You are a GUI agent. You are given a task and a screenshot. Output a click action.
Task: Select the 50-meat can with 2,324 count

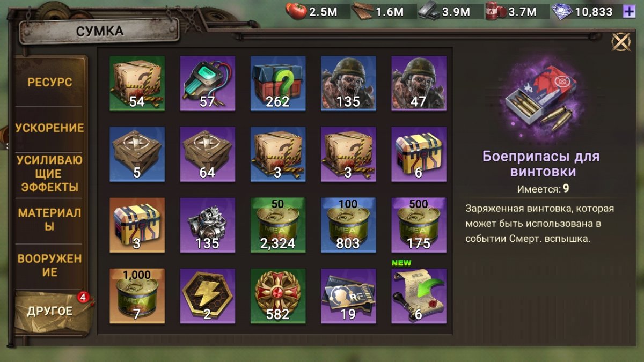278,225
